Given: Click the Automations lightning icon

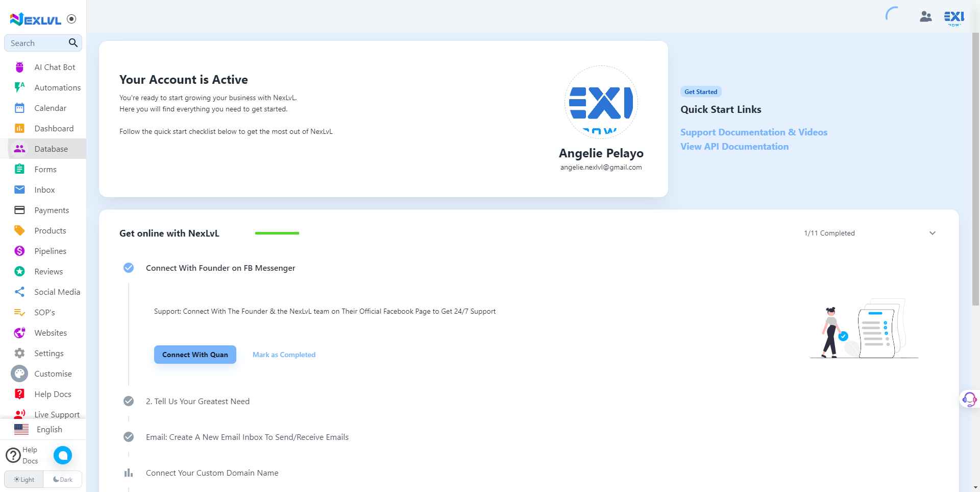Looking at the screenshot, I should (19, 87).
